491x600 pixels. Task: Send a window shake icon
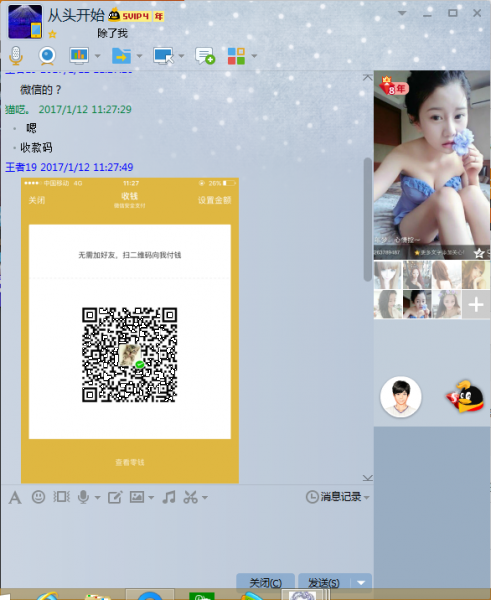click(x=61, y=497)
